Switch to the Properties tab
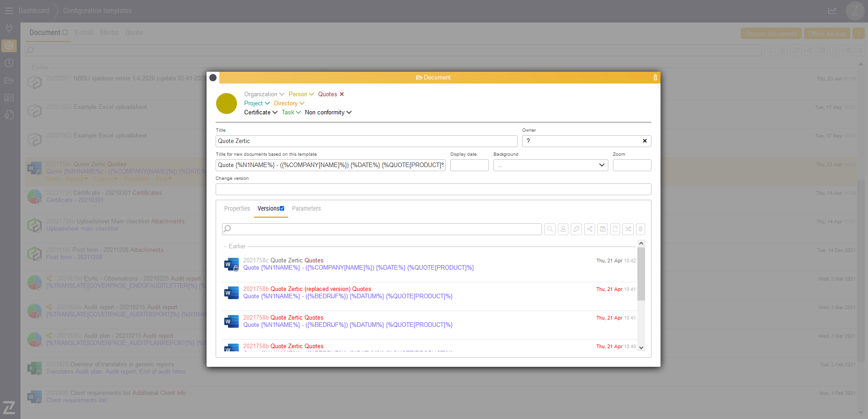 [237, 209]
